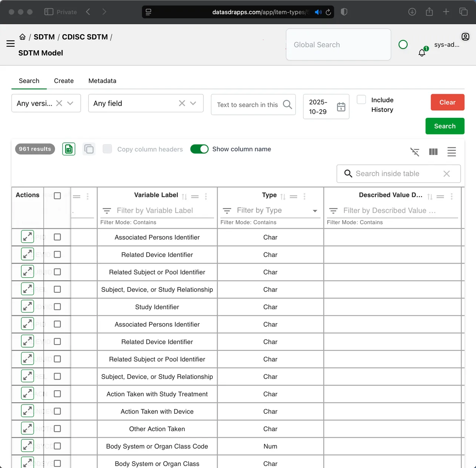Check the Copy column headers checkbox
The width and height of the screenshot is (476, 468).
[107, 149]
